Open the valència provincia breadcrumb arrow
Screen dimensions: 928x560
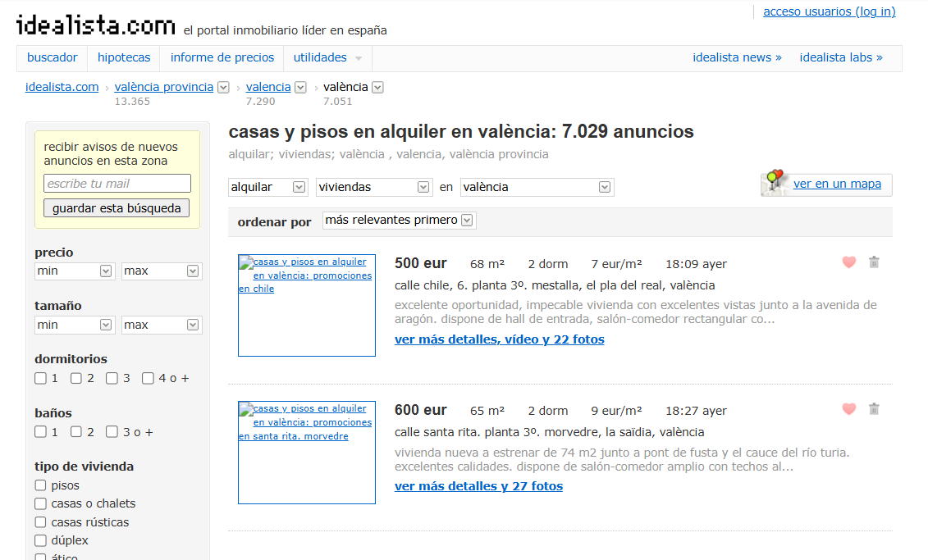tap(223, 88)
